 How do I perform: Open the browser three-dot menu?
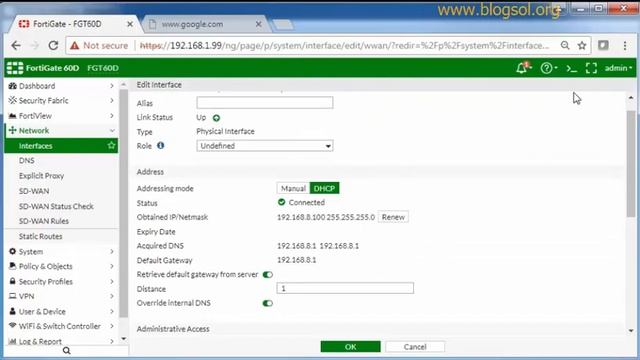coord(625,45)
